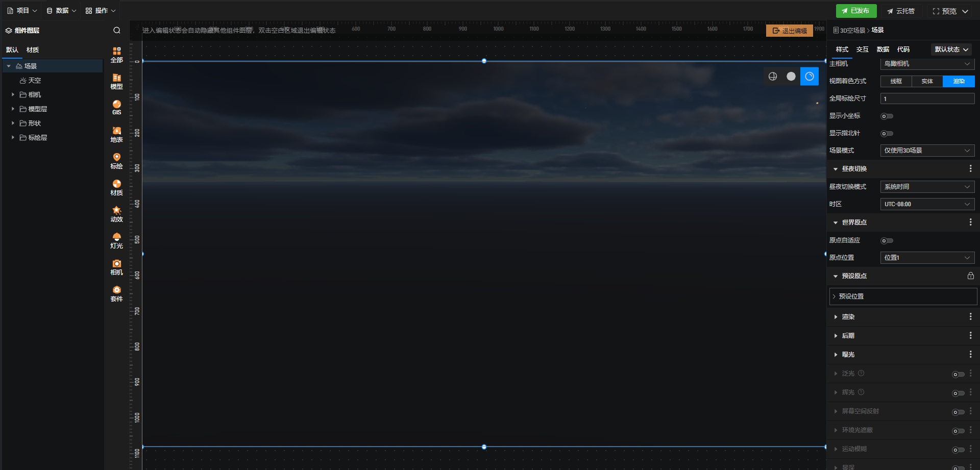This screenshot has height=470, width=980.
Task: Open the 地表 terrain category
Action: (x=116, y=134)
